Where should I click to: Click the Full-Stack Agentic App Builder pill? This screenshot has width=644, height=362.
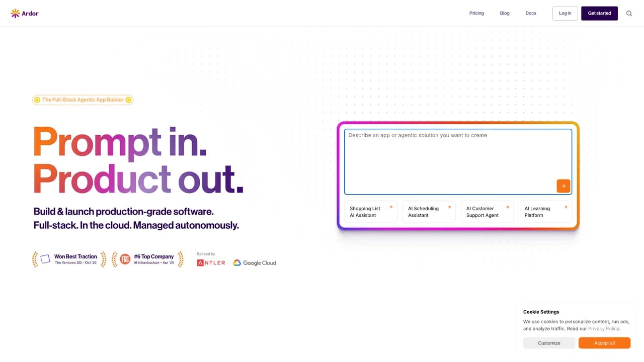[83, 100]
